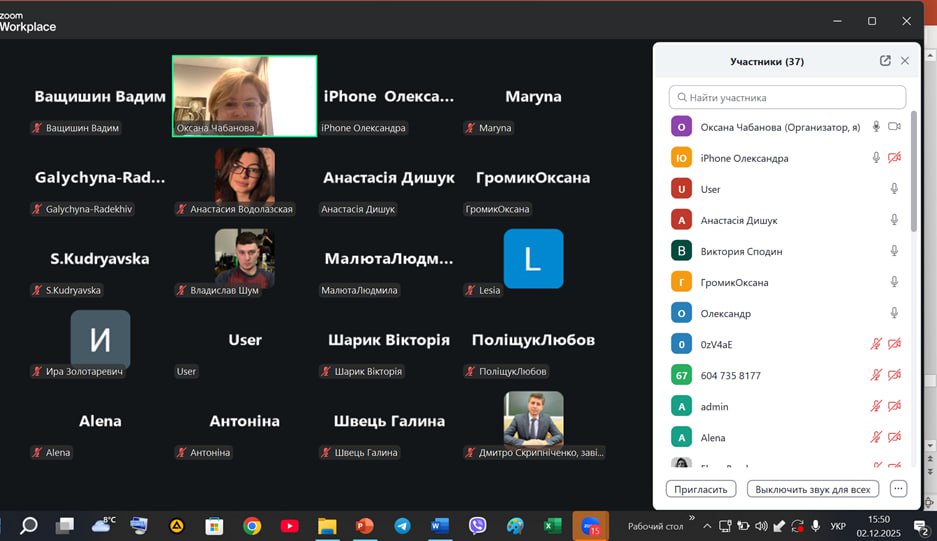The width and height of the screenshot is (937, 541).
Task: Expand hidden system tray icons
Action: click(707, 526)
